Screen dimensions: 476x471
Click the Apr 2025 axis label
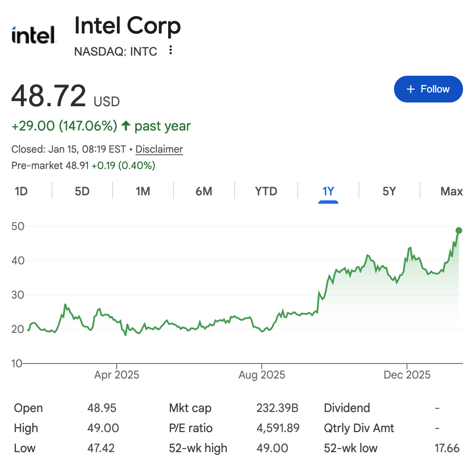[117, 374]
